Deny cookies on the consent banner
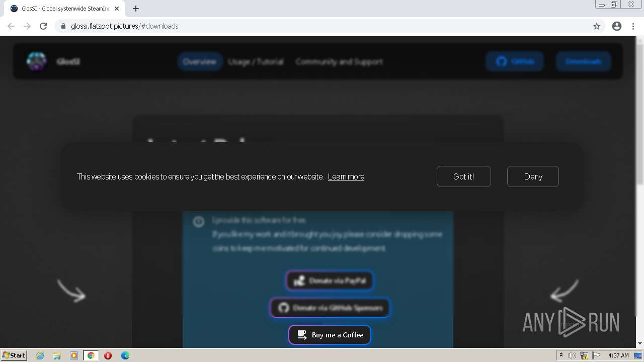Viewport: 644px width, 362px height. [533, 176]
